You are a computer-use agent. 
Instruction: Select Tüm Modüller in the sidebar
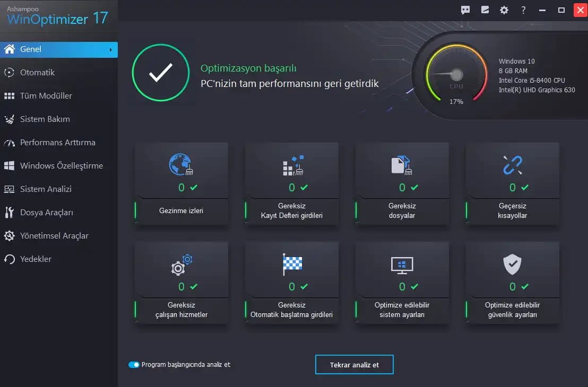pyautogui.click(x=46, y=96)
